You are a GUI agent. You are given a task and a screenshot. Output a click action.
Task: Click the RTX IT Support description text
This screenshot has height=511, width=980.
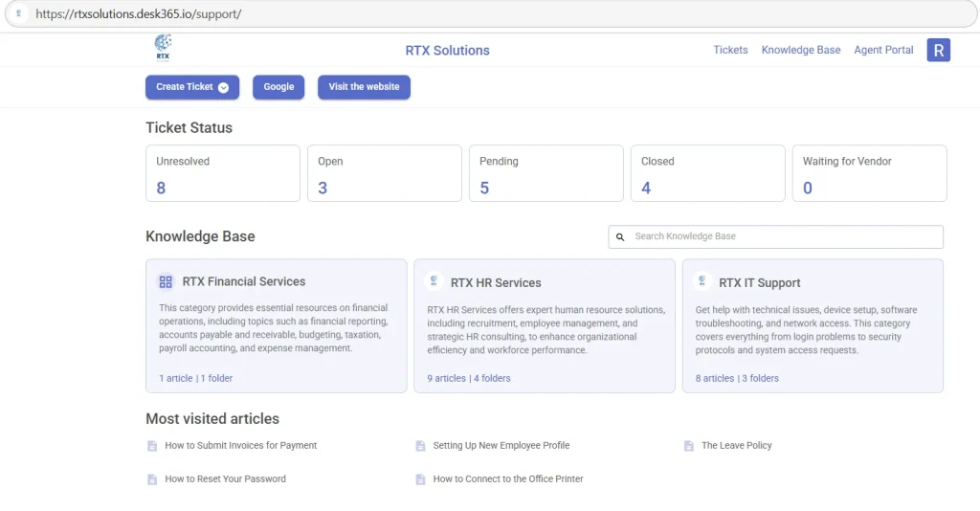coord(807,330)
